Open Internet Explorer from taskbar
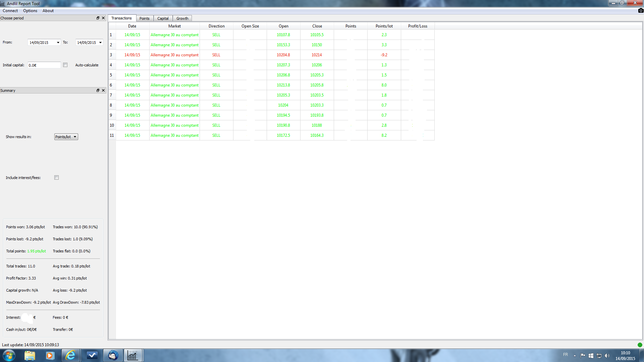Image resolution: width=644 pixels, height=362 pixels. pyautogui.click(x=70, y=355)
